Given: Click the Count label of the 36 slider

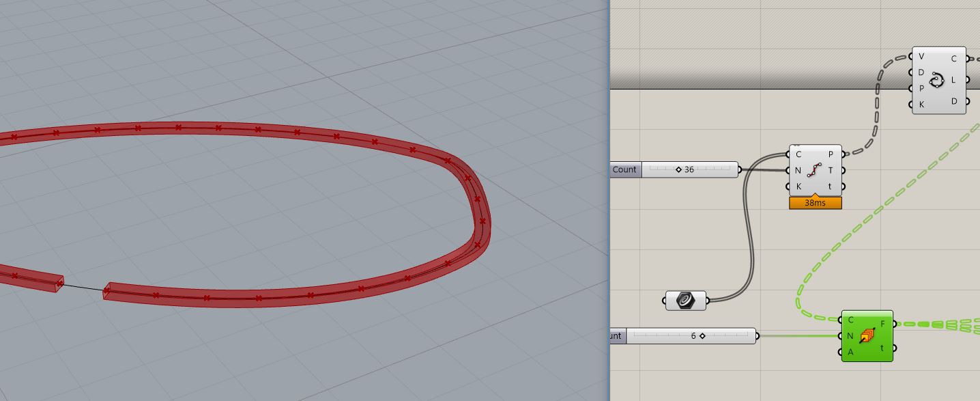Looking at the screenshot, I should click(x=624, y=169).
